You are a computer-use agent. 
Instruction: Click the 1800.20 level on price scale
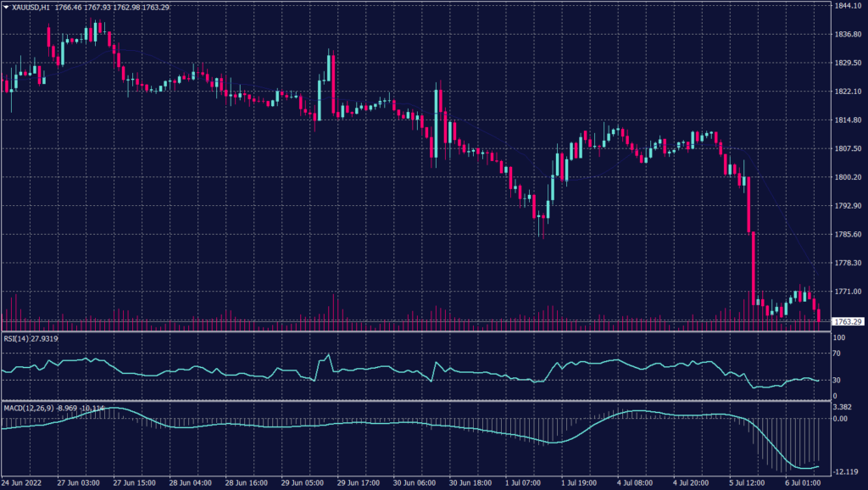point(848,177)
